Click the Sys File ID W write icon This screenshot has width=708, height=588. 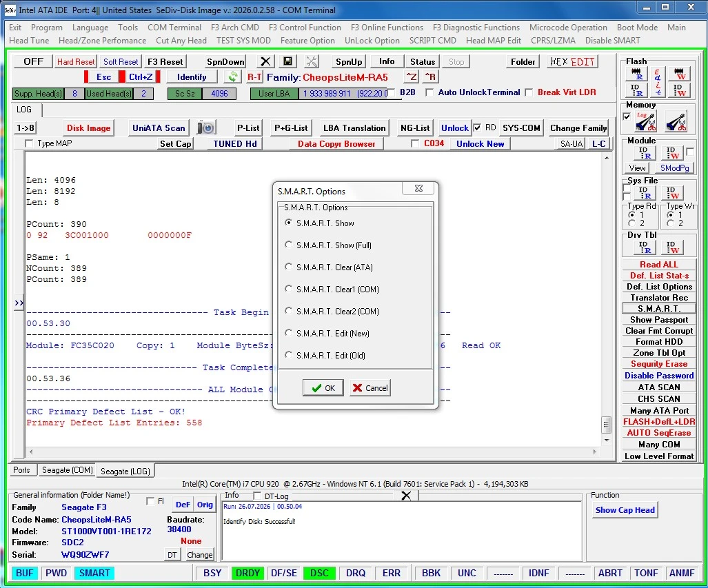tap(672, 193)
